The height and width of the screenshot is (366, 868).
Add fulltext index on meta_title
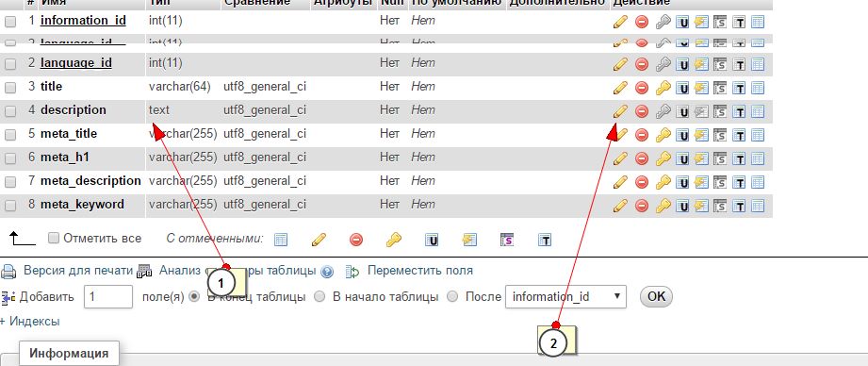pos(739,135)
